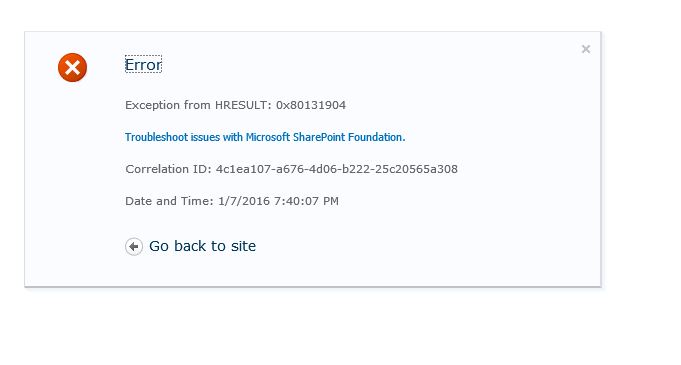This screenshot has width=681, height=365.
Task: Click the red error X icon
Action: point(73,67)
